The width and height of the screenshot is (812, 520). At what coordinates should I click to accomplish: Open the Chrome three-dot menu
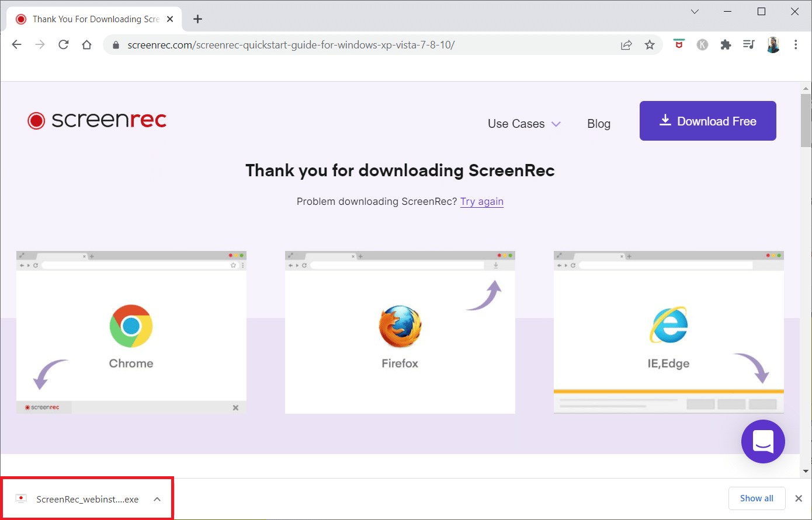(x=796, y=45)
